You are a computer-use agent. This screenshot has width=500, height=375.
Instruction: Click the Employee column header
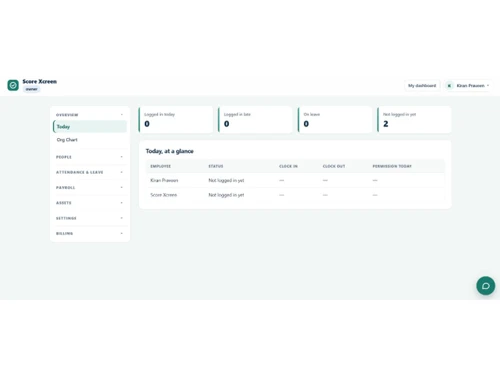[161, 166]
